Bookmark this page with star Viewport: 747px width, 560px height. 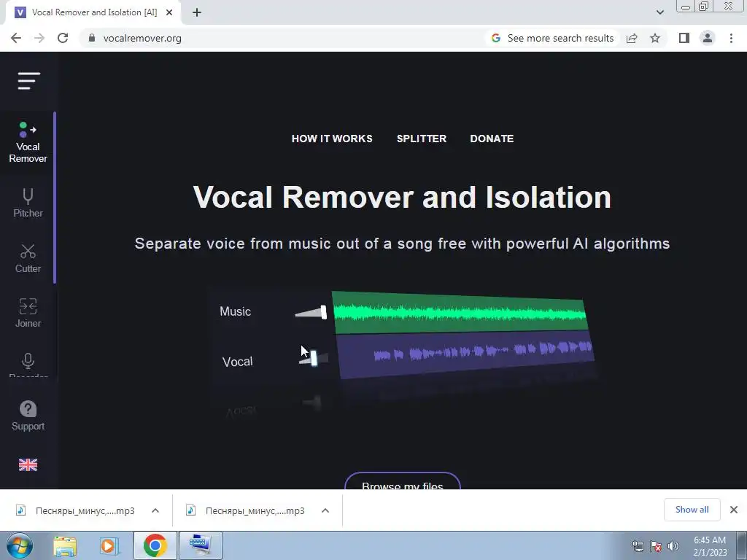655,38
